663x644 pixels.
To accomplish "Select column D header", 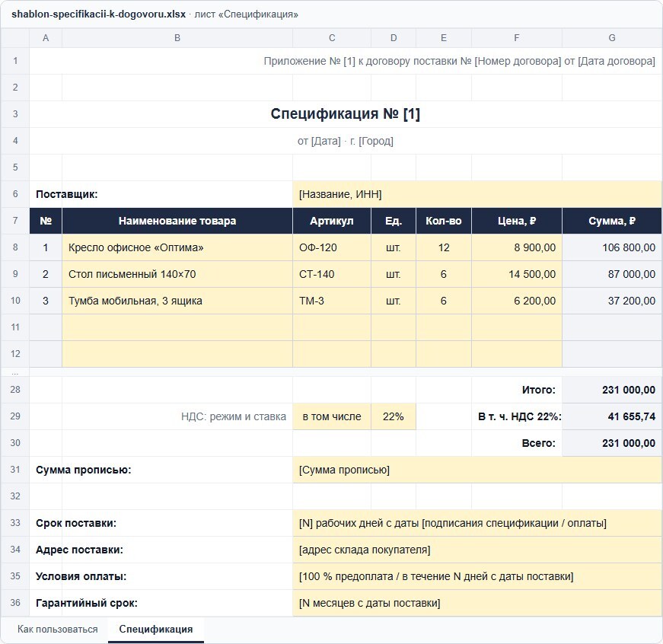I will 394,38.
